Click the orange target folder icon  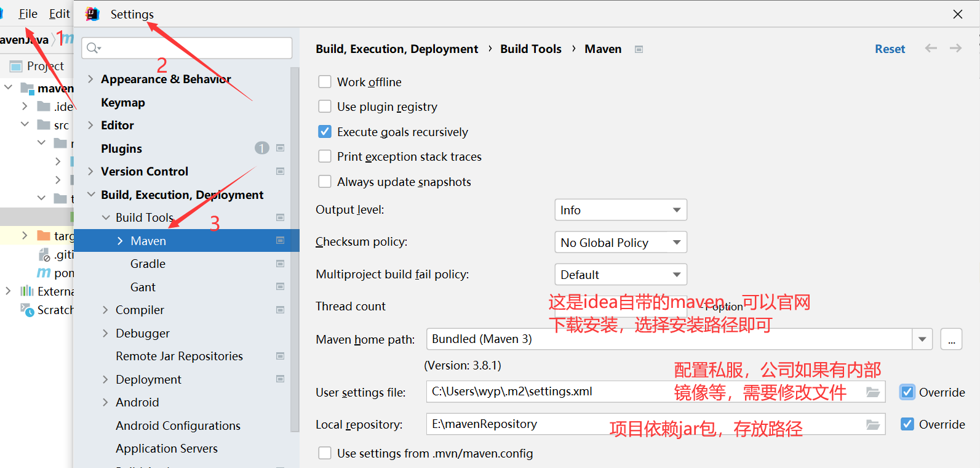coord(44,235)
